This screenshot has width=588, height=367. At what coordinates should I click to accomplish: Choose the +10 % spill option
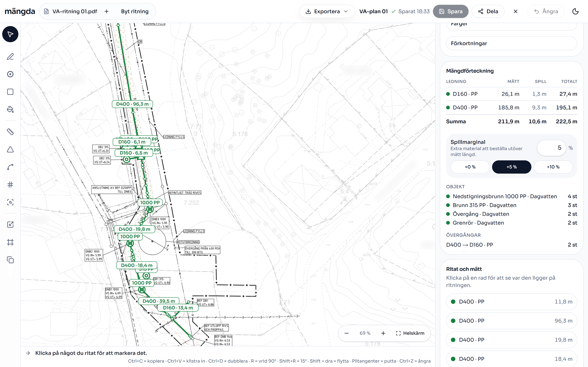coord(553,167)
